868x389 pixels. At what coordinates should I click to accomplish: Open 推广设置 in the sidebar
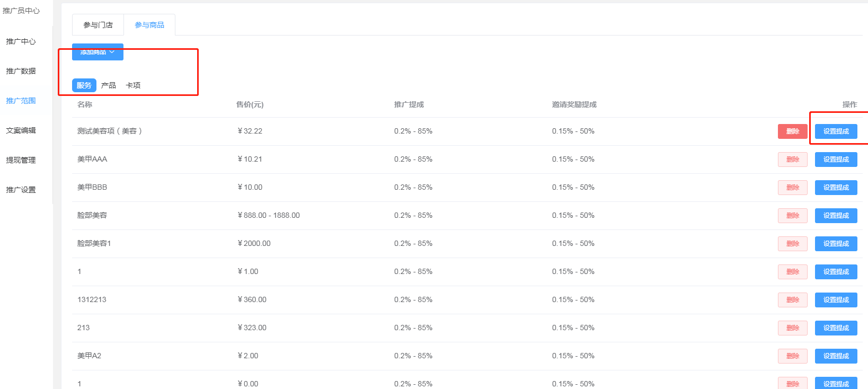(21, 190)
